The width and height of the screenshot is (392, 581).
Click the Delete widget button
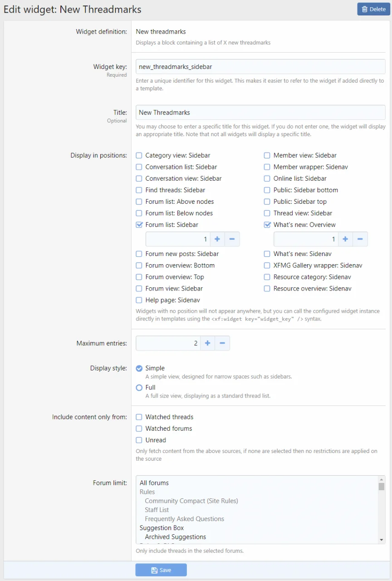point(373,9)
